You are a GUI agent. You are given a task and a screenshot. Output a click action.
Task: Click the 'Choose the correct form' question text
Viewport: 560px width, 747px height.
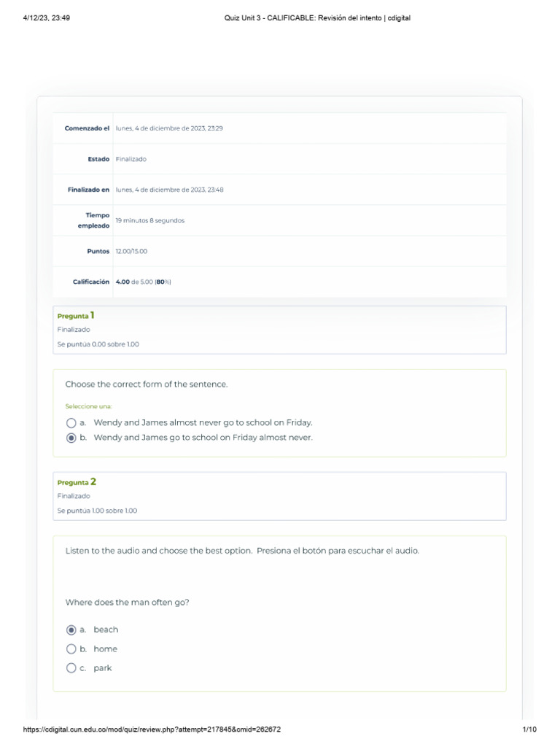coord(147,384)
